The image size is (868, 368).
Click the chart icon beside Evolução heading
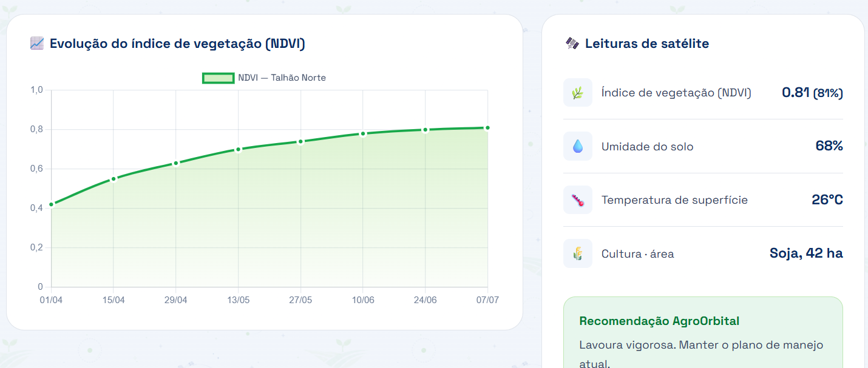click(x=36, y=44)
